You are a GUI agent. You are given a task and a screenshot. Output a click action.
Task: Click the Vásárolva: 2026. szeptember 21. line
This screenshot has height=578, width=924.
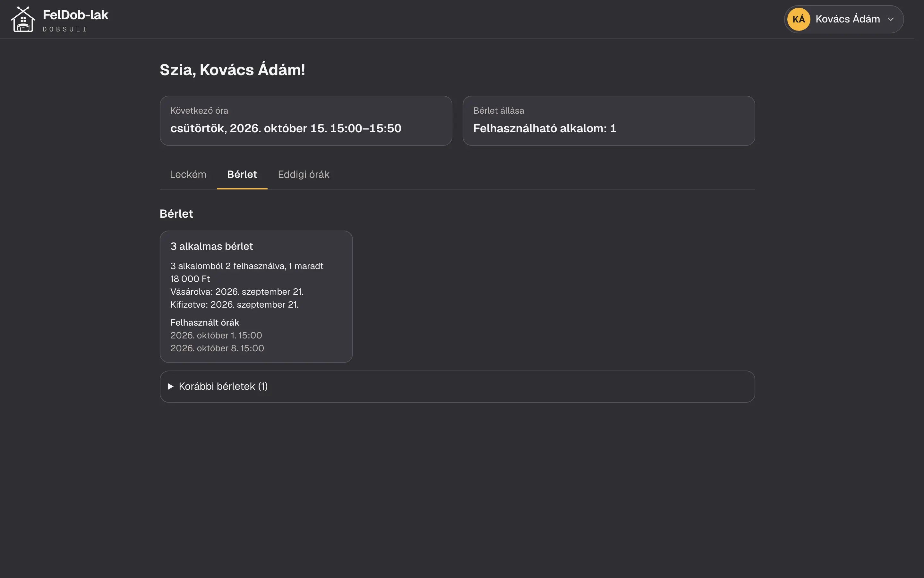point(237,292)
